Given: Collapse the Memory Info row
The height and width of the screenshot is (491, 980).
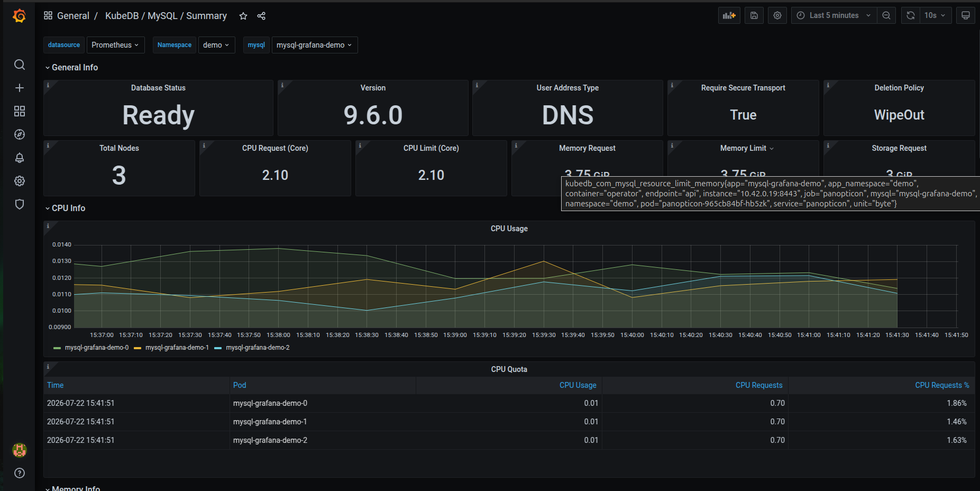Looking at the screenshot, I should click(x=73, y=488).
